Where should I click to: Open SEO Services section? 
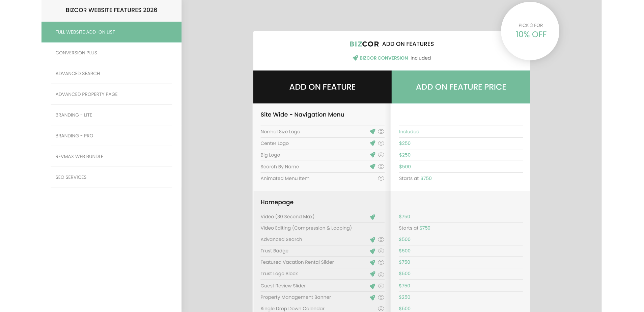tap(111, 177)
